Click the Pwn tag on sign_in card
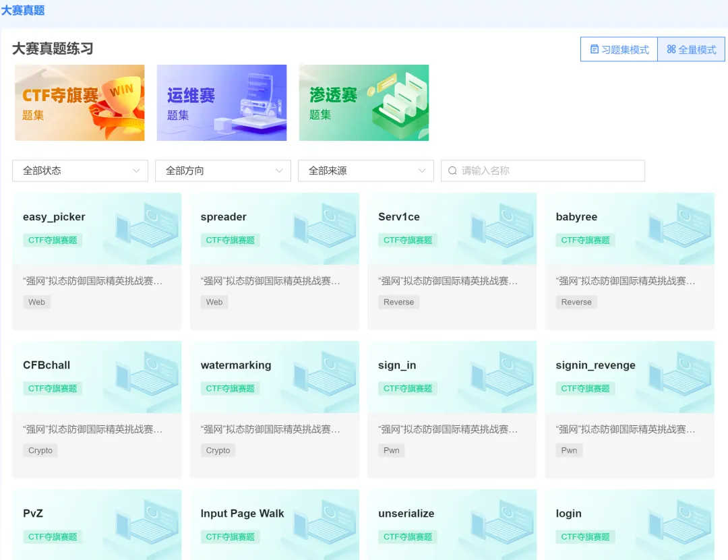 pyautogui.click(x=392, y=450)
